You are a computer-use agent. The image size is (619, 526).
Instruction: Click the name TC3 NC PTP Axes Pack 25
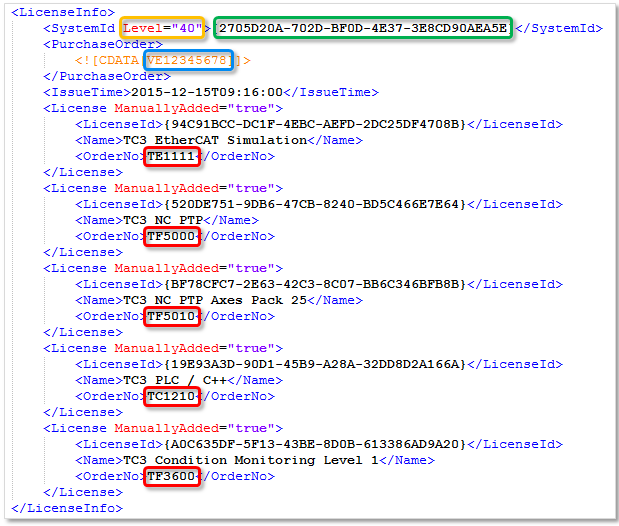click(x=215, y=300)
